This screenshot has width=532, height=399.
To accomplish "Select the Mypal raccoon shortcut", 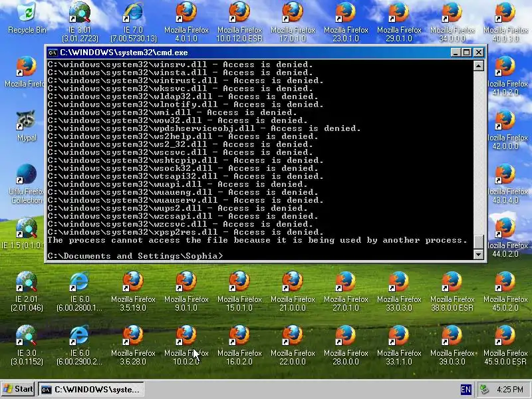I will point(27,126).
